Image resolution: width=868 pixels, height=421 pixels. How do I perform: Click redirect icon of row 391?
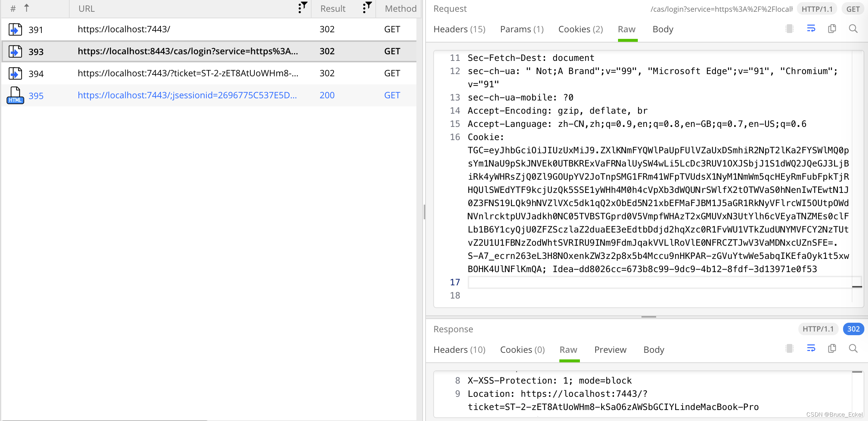point(15,29)
